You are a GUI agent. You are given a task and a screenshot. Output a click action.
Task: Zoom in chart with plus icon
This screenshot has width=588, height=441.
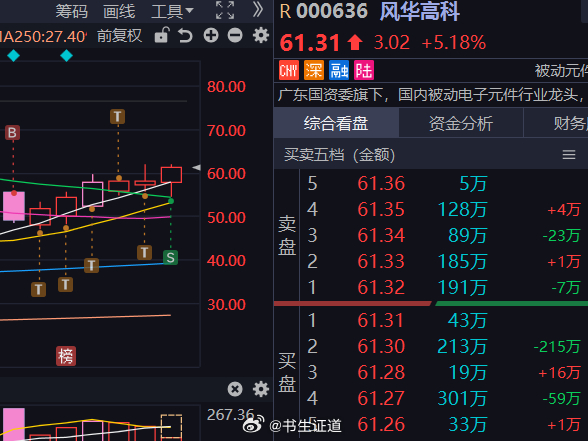[x=211, y=36]
